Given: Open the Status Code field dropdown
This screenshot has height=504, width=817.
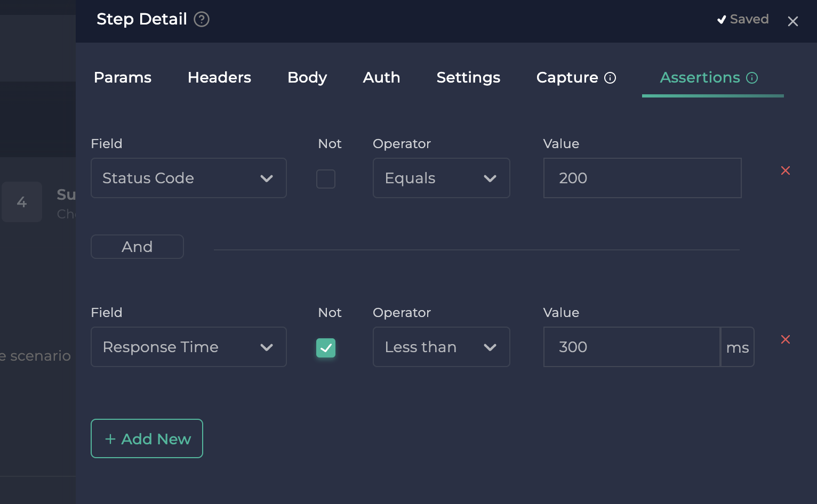Looking at the screenshot, I should point(188,178).
